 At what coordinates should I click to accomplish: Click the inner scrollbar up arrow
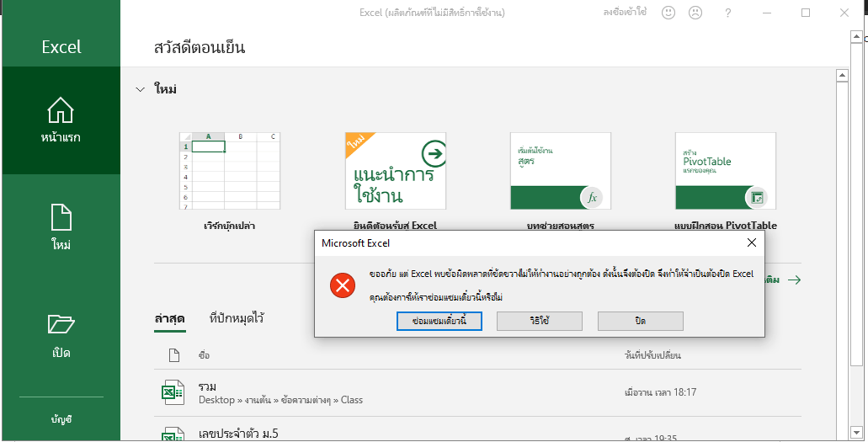[842, 75]
